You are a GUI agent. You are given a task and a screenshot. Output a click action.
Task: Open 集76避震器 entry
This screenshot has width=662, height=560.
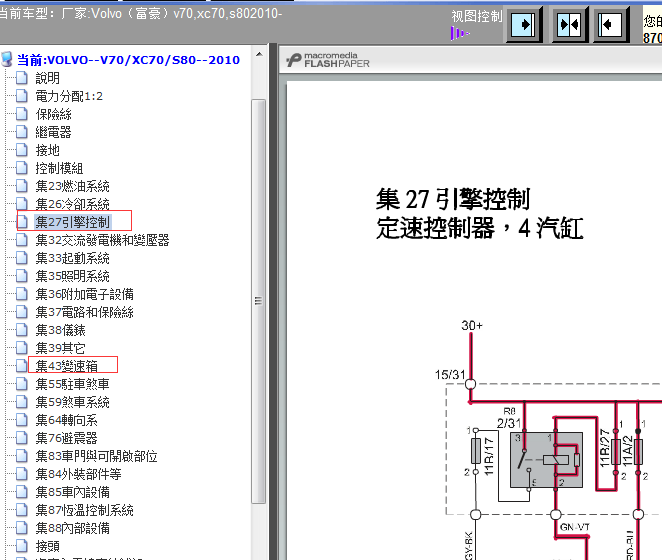pyautogui.click(x=66, y=438)
